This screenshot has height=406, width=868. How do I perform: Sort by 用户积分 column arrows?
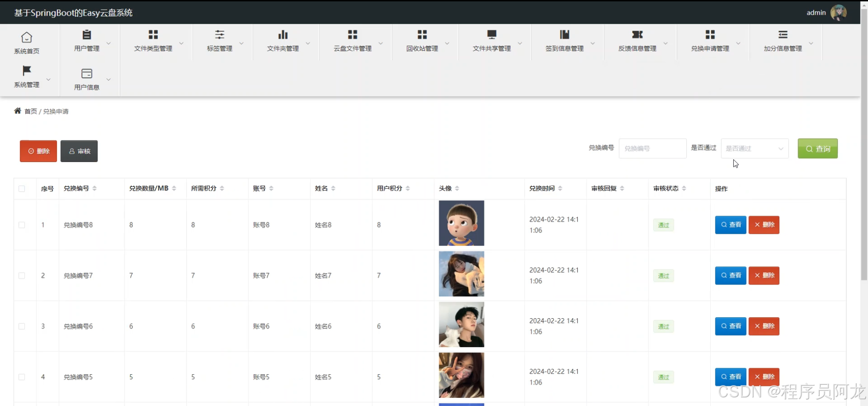coord(408,188)
